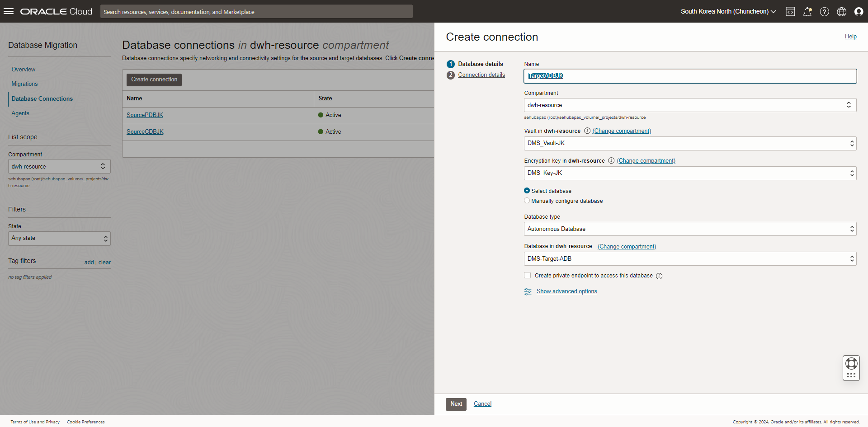The width and height of the screenshot is (868, 427).
Task: Change compartment for Database
Action: [627, 247]
